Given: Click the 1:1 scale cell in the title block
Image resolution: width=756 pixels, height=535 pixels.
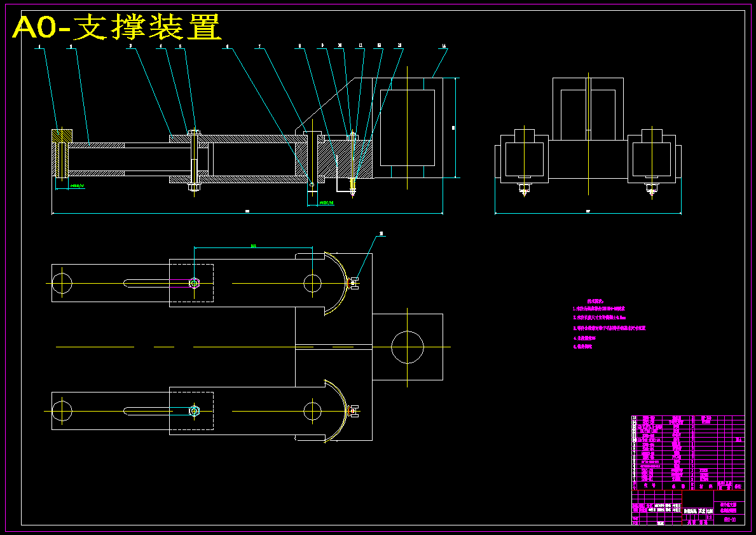Looking at the screenshot, I should [709, 517].
